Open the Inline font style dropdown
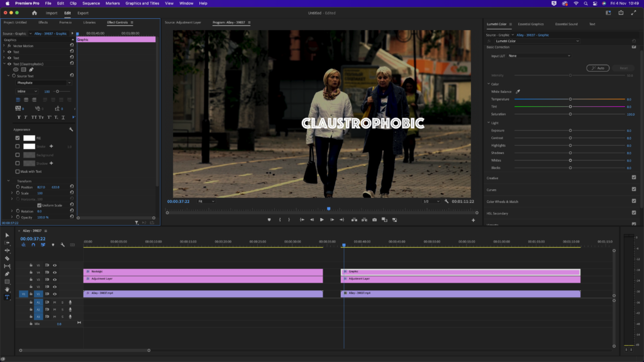The width and height of the screenshot is (644, 362). (x=27, y=92)
